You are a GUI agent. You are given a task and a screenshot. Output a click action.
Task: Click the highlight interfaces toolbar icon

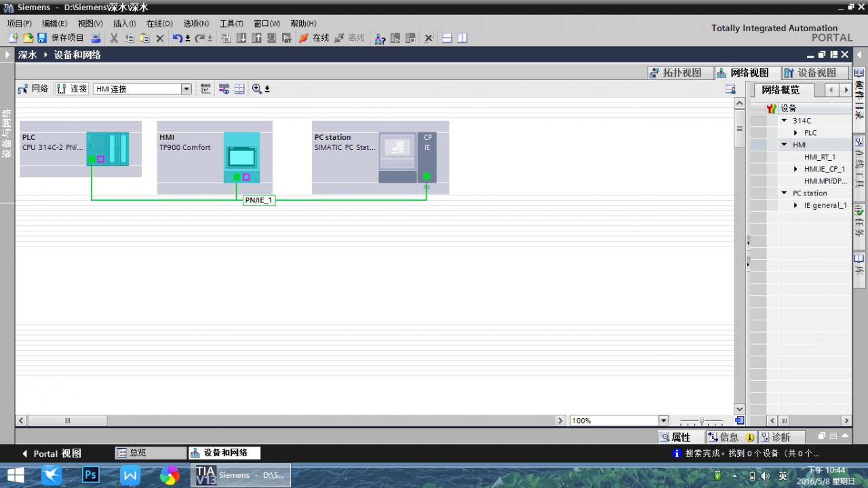click(224, 89)
